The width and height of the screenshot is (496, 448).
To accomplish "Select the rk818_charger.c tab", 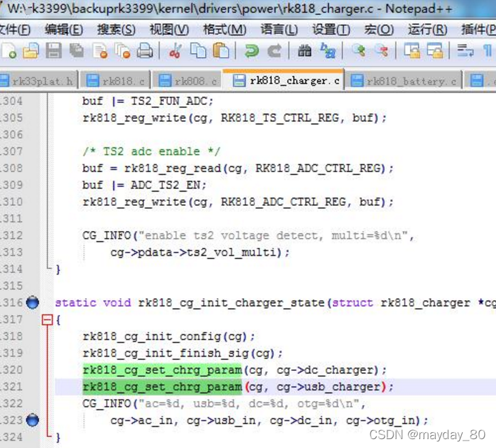I will 284,80.
